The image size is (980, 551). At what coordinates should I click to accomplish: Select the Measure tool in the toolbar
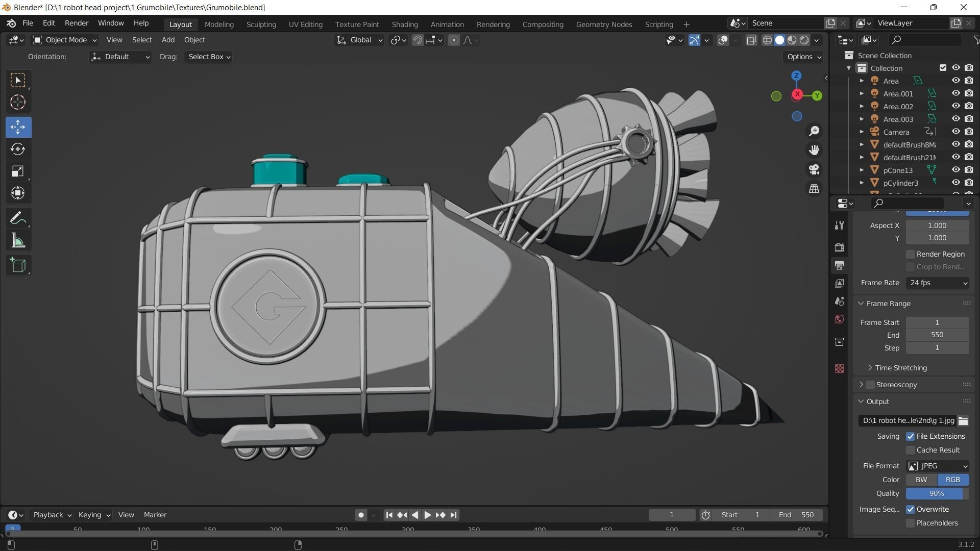18,240
